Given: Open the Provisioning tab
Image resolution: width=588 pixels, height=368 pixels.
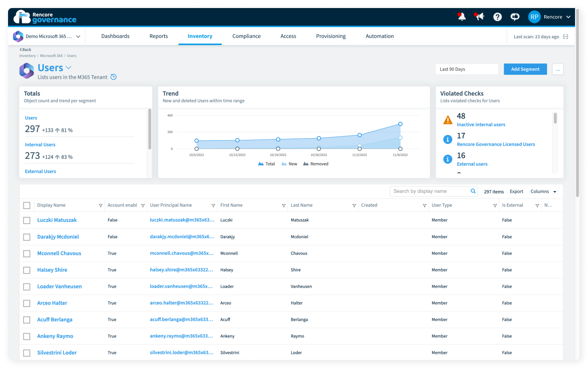Looking at the screenshot, I should coord(331,36).
